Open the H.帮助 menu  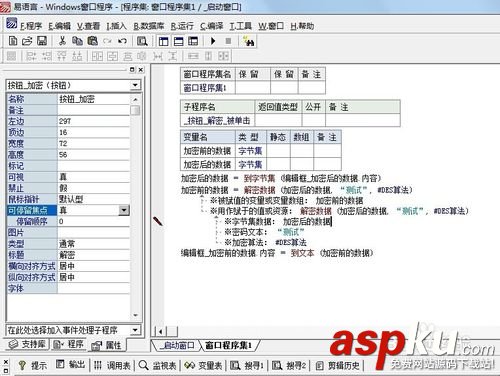pyautogui.click(x=302, y=26)
